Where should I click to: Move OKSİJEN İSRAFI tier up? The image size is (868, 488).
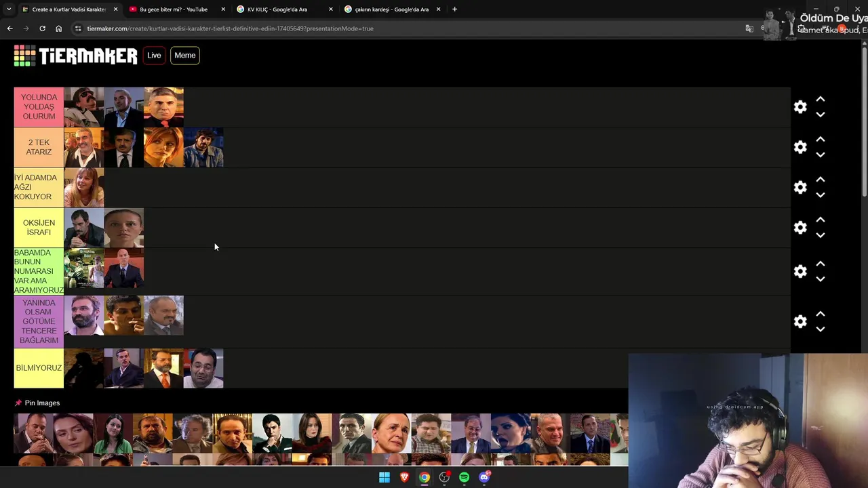[x=821, y=220]
